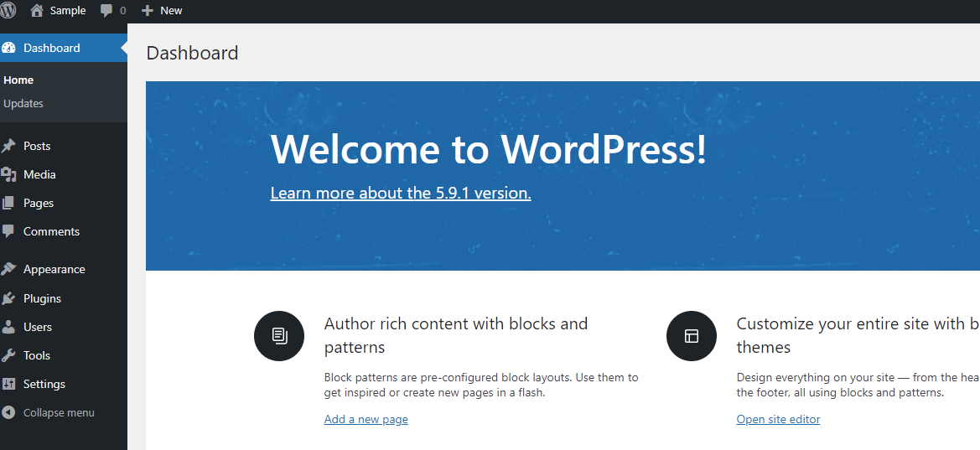The height and width of the screenshot is (450, 980).
Task: Click the Author rich content with blocks heading
Action: pyautogui.click(x=455, y=335)
